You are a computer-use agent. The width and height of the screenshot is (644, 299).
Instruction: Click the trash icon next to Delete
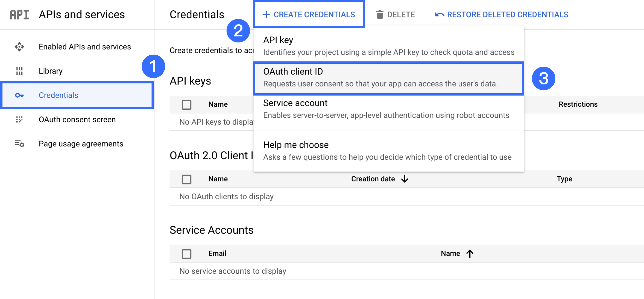click(380, 15)
